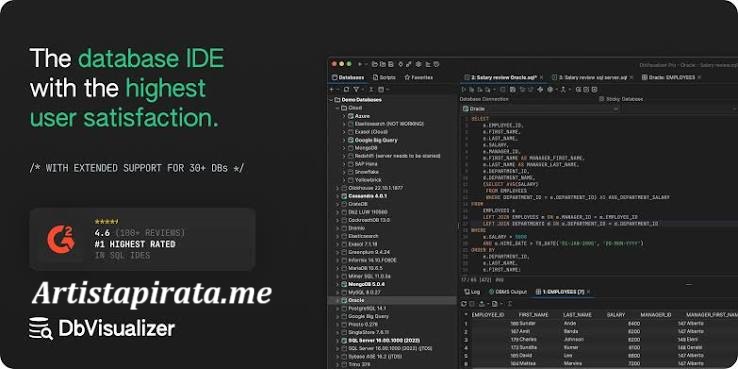Close the Salary review Oracle.sql tab
Screen dimensions: 738x369
(x=541, y=77)
